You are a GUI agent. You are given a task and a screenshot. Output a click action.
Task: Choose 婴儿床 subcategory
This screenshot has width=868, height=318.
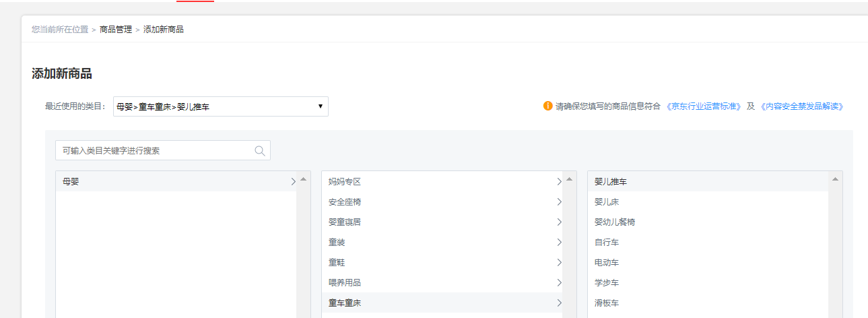[708, 201]
